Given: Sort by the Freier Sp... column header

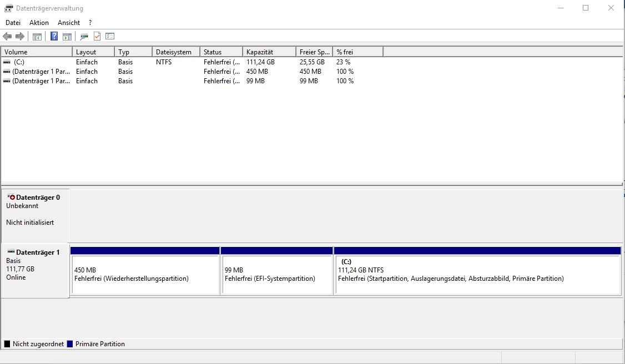Looking at the screenshot, I should pos(314,52).
